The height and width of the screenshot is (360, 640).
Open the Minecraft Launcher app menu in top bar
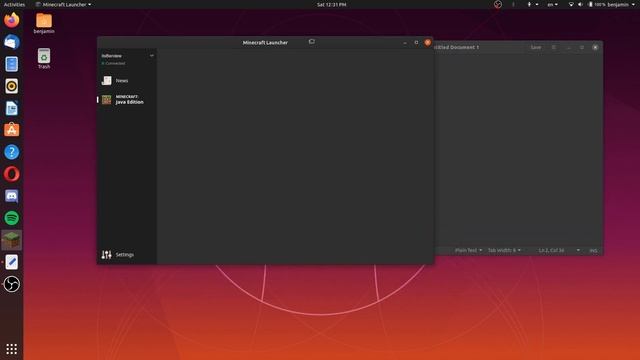point(64,4)
